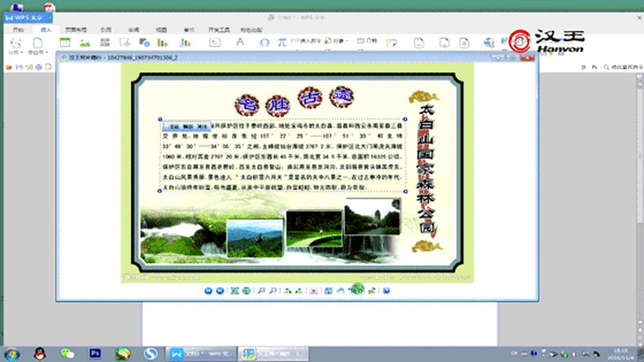Click the highlighted text selection in the image

[x=187, y=127]
